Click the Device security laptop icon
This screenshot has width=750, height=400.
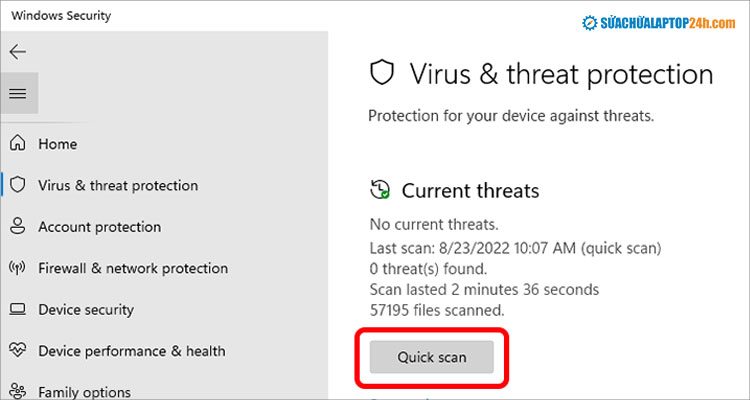(18, 310)
